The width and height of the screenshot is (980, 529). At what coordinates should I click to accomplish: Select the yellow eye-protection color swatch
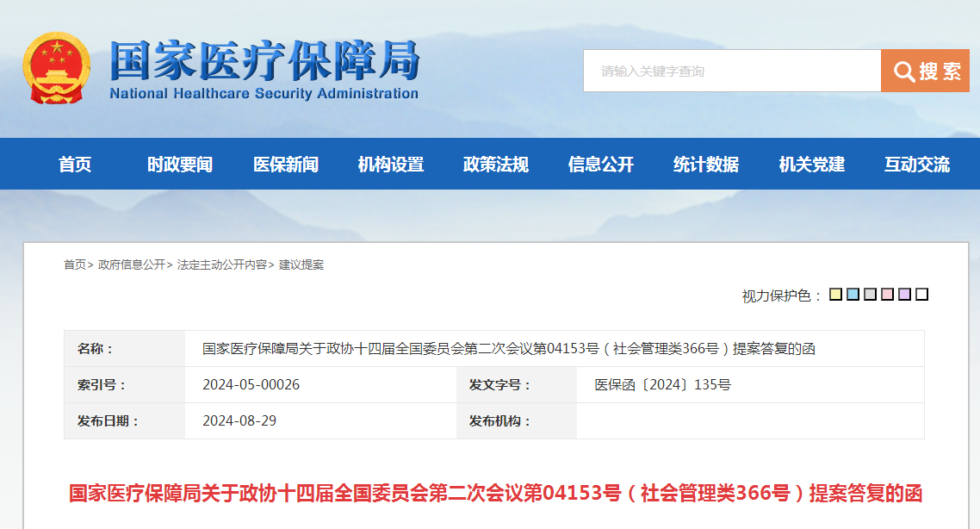(835, 294)
